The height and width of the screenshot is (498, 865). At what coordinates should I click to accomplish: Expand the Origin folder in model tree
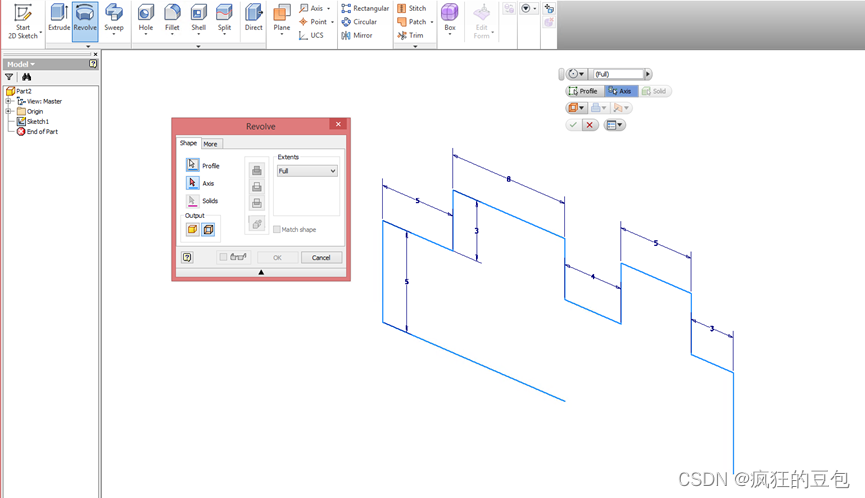(x=9, y=111)
